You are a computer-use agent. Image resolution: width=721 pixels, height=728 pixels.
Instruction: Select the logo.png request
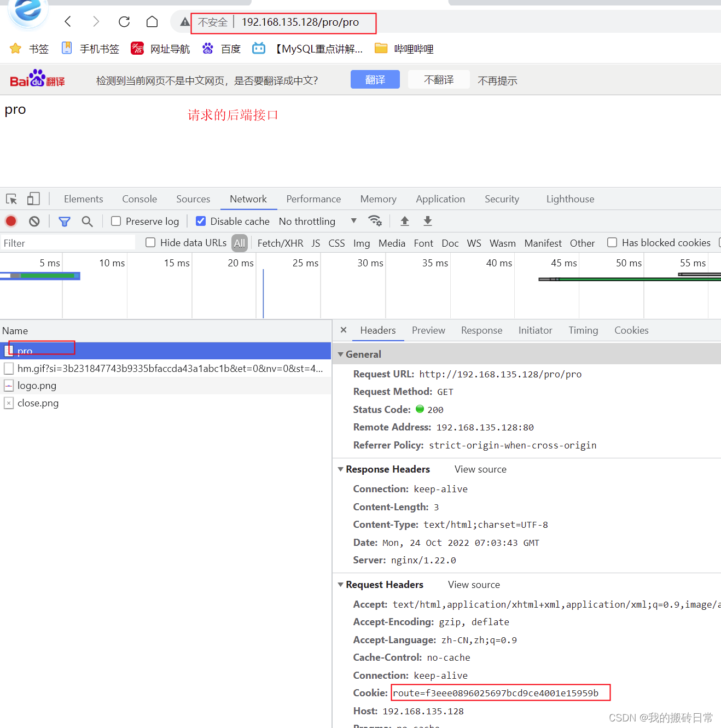point(37,386)
